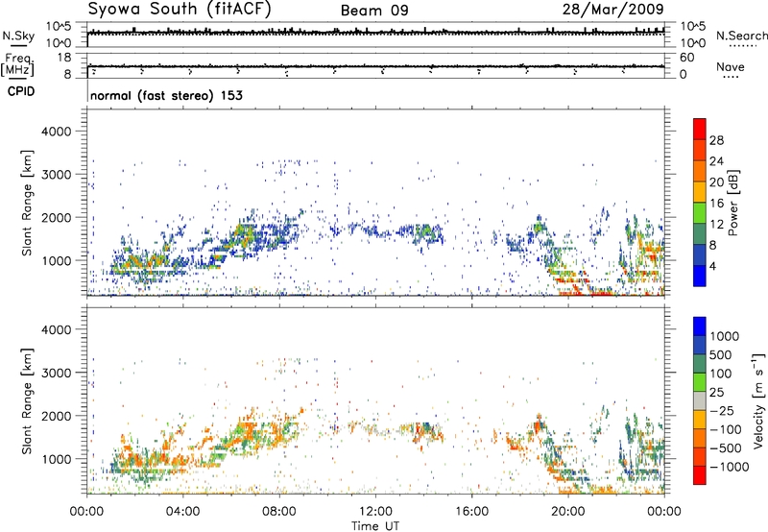
Task: Click the solid line sample under 'N.Sky'
Action: point(18,45)
